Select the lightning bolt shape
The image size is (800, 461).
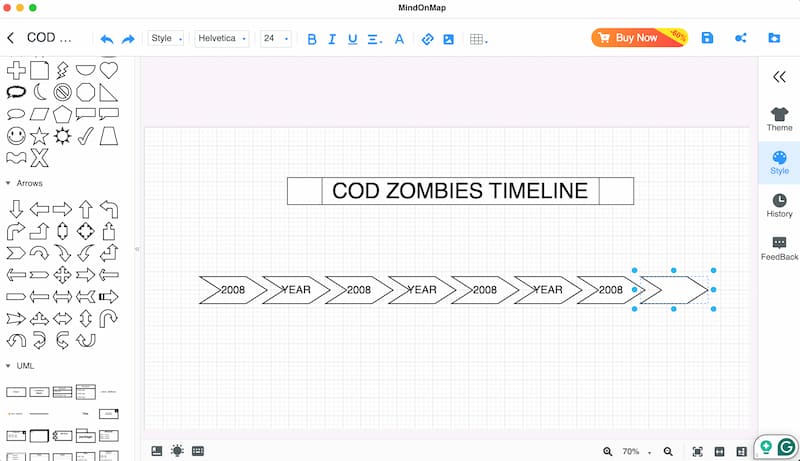click(x=62, y=70)
